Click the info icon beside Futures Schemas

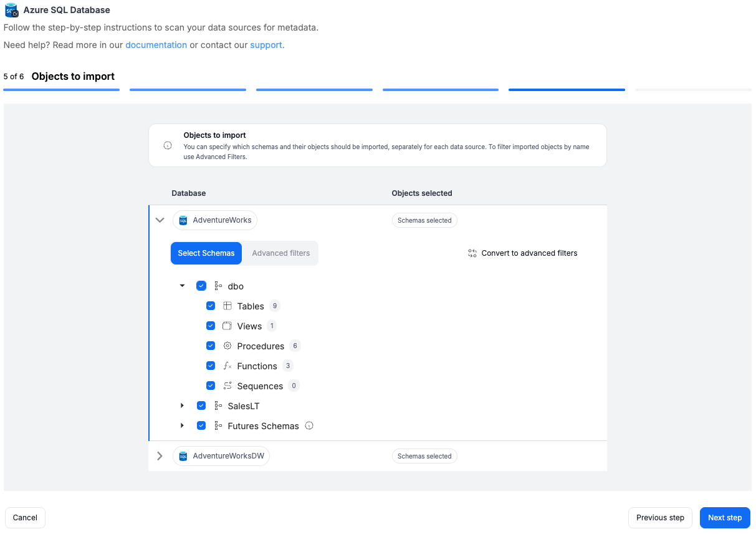[x=309, y=426]
